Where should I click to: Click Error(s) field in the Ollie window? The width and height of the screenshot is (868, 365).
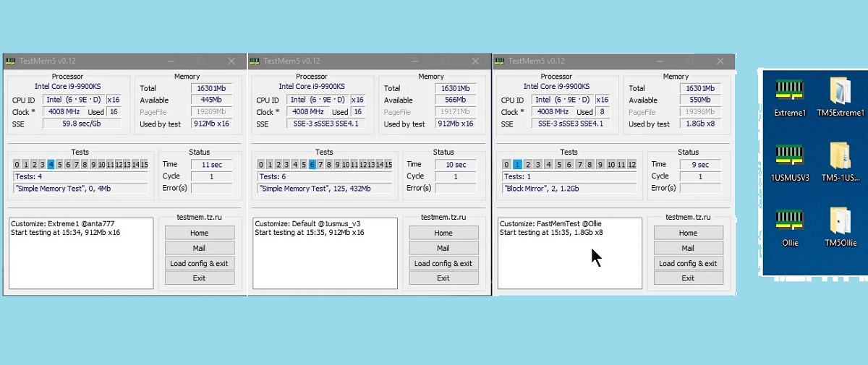700,188
